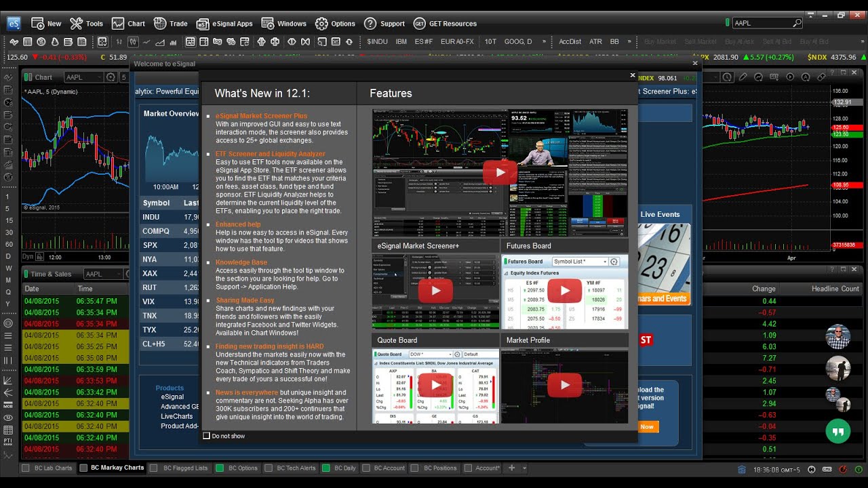
Task: Expand the studies toolbar overflow chevron
Action: click(x=629, y=42)
